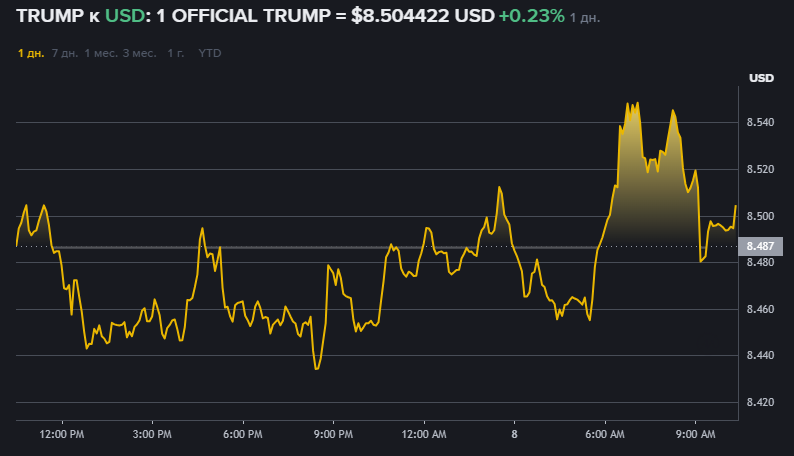Click the date label 8 on axis
Screen dimensions: 794x456
pos(514,434)
